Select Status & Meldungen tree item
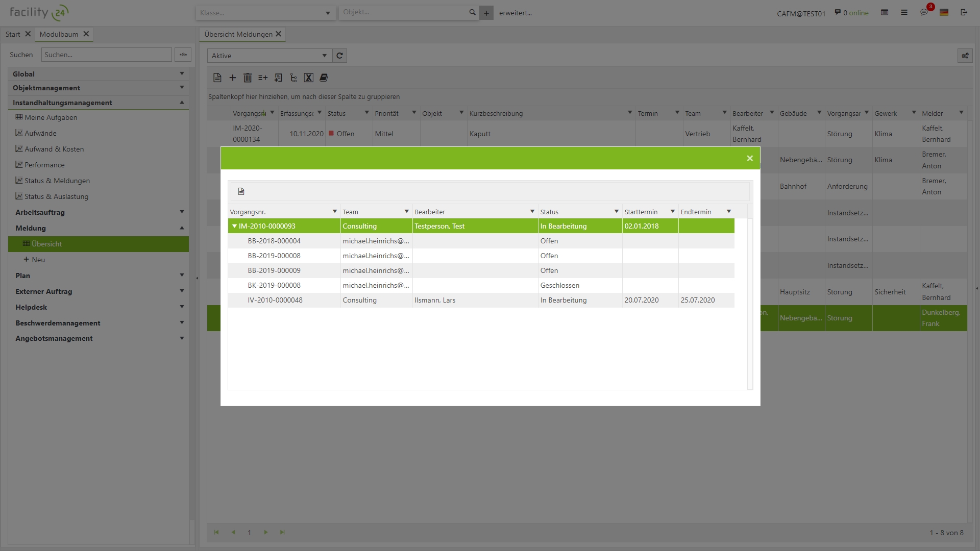 [x=57, y=181]
